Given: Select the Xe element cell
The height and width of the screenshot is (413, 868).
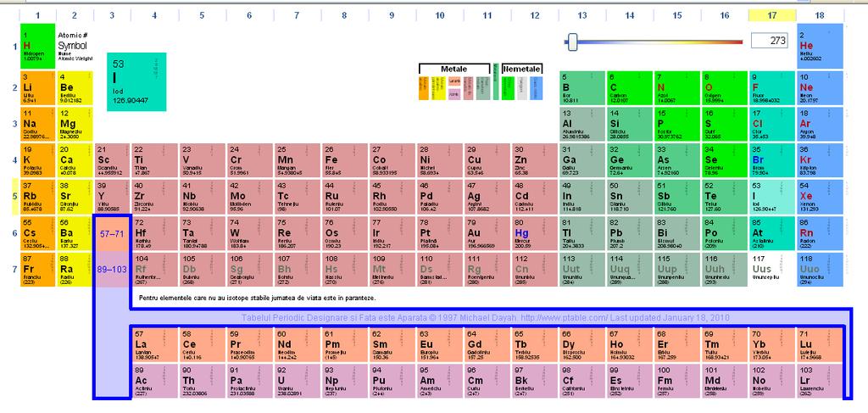Looking at the screenshot, I should tap(820, 197).
